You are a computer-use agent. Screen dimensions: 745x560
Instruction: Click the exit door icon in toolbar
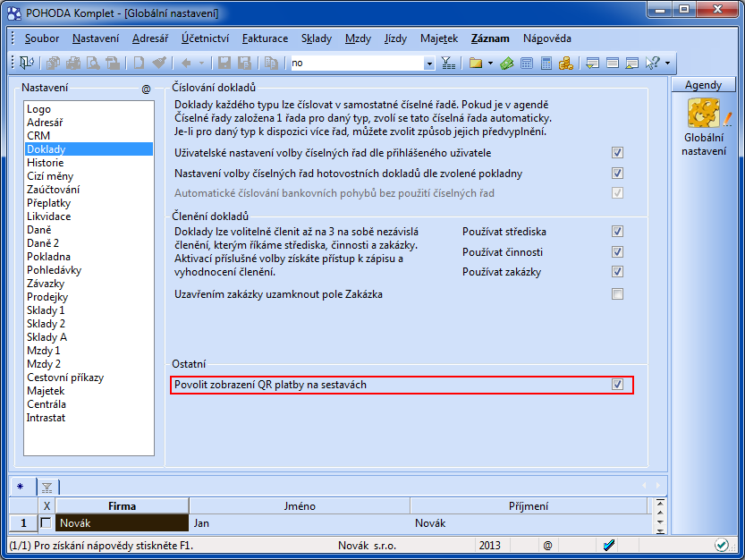[x=27, y=63]
